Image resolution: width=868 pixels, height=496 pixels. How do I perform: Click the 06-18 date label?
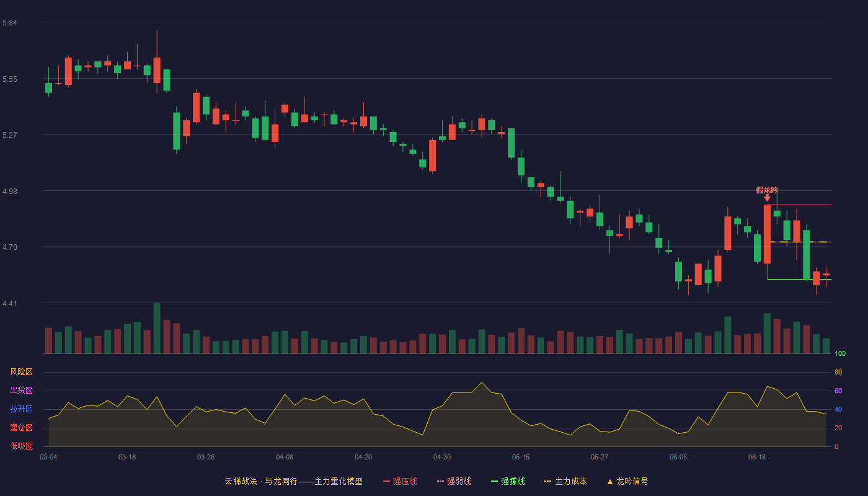coord(757,457)
